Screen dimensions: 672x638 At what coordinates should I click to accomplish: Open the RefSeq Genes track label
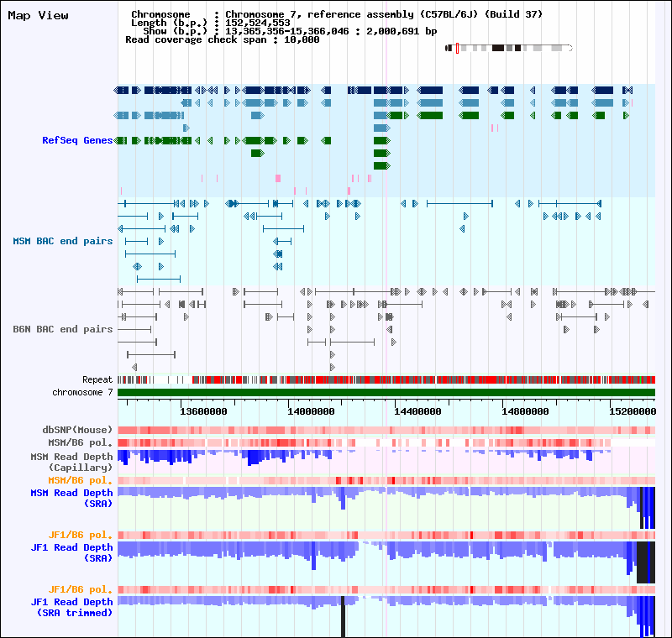77,140
